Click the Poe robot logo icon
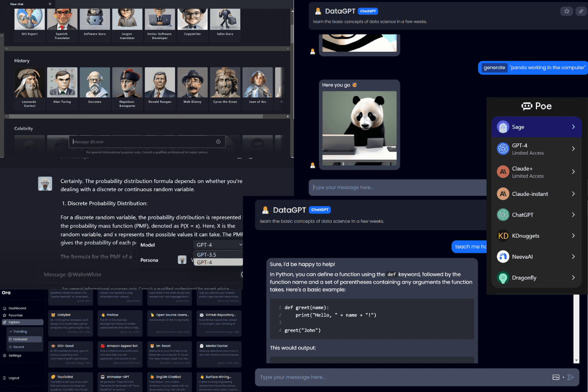The image size is (588, 392). pyautogui.click(x=527, y=106)
